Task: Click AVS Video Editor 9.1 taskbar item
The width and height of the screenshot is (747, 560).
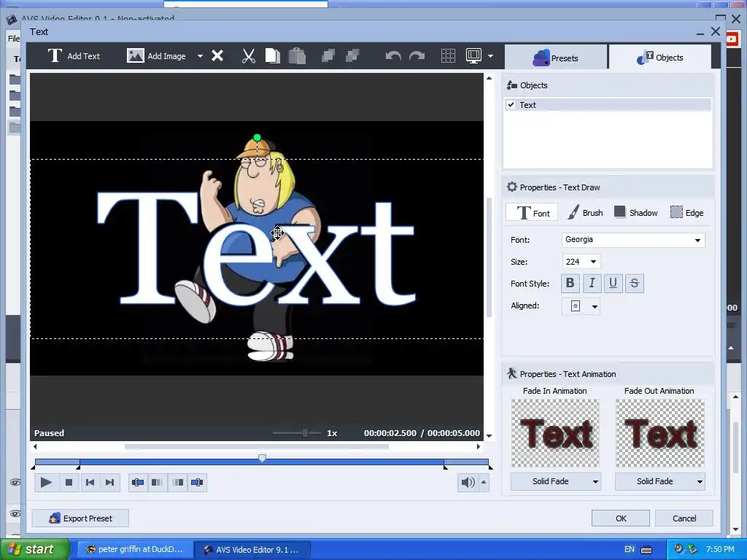Action: (252, 550)
